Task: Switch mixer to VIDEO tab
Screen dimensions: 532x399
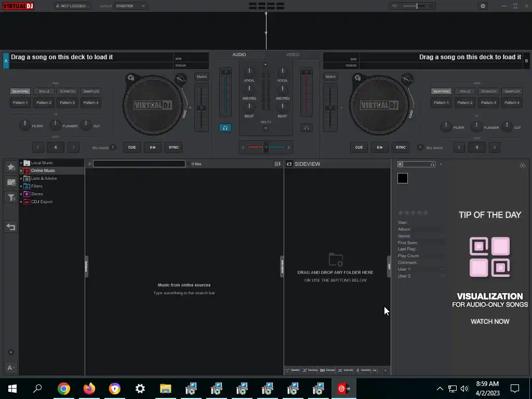Action: click(292, 55)
